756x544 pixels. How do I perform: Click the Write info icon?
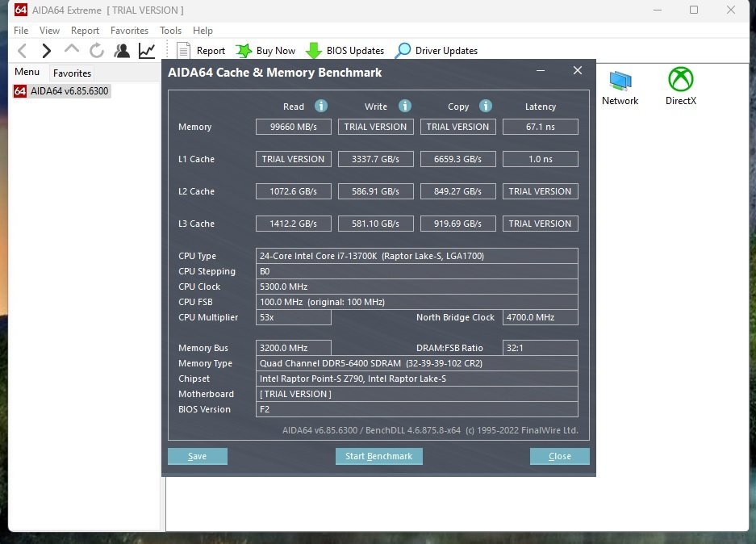click(405, 106)
